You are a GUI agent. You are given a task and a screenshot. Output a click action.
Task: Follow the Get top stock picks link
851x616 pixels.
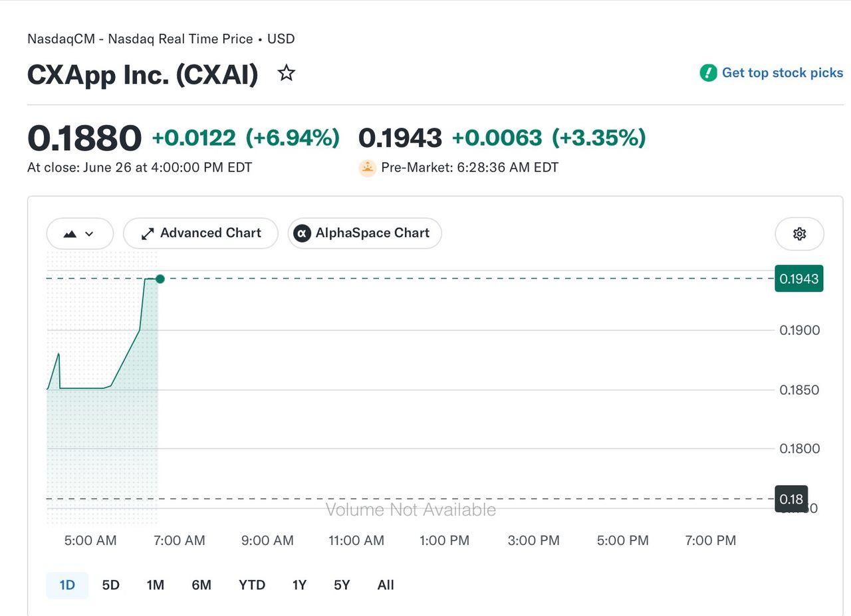[x=783, y=73]
